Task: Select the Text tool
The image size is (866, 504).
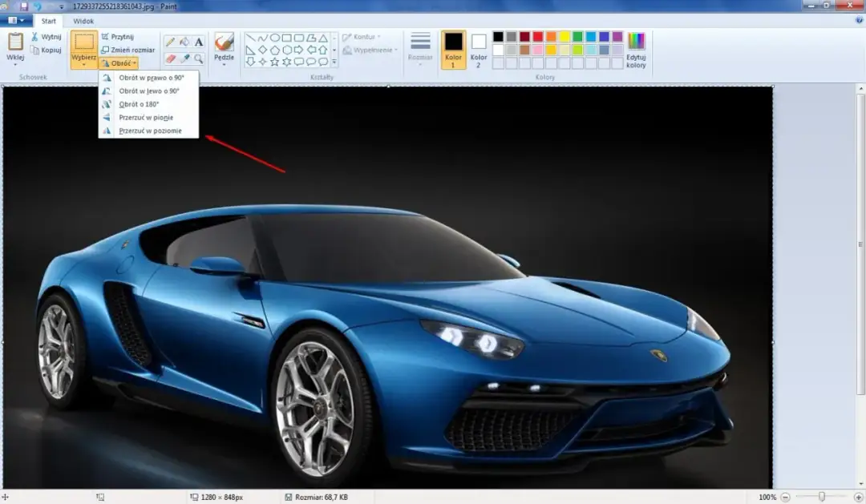Action: (x=199, y=40)
